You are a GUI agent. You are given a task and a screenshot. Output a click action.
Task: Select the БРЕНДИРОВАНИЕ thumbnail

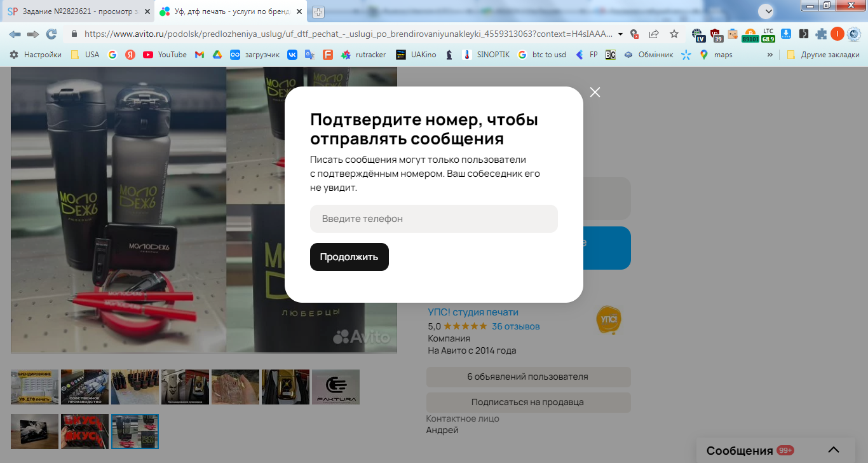point(34,387)
